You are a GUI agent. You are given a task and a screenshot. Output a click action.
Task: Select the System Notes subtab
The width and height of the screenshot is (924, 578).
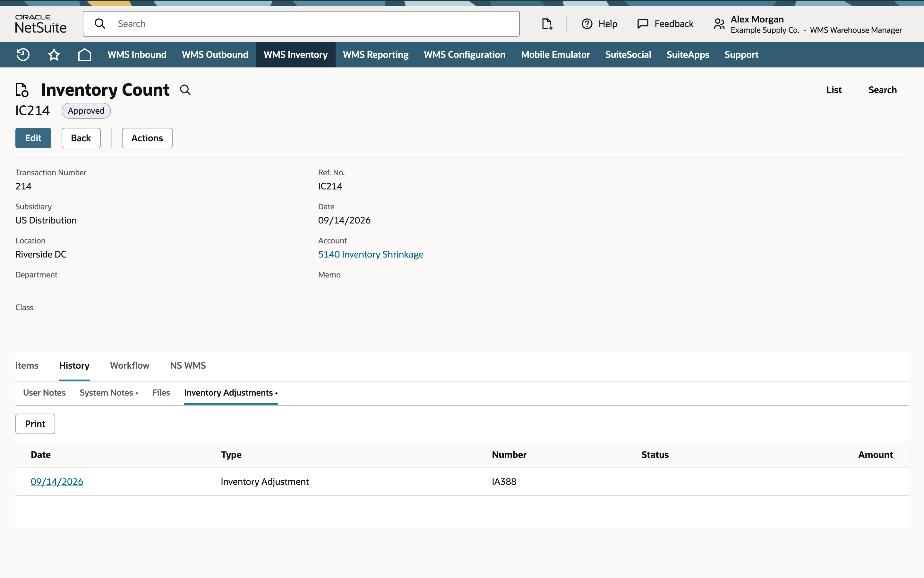pos(109,393)
